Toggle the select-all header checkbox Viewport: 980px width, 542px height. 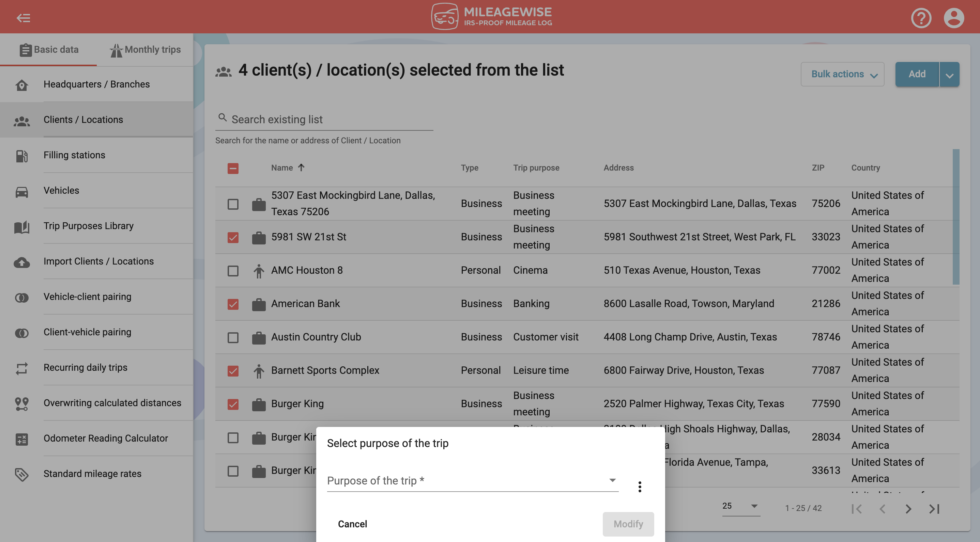[233, 168]
